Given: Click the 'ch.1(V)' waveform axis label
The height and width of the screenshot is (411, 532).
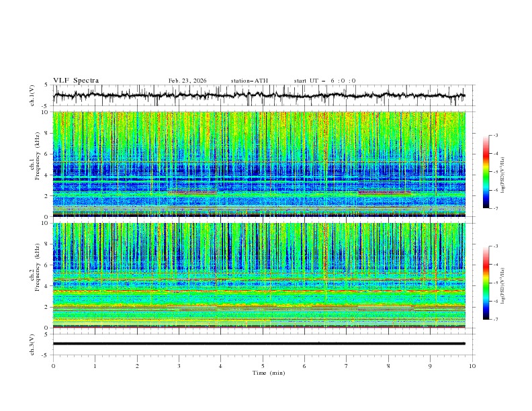Looking at the screenshot, I should 32,95.
